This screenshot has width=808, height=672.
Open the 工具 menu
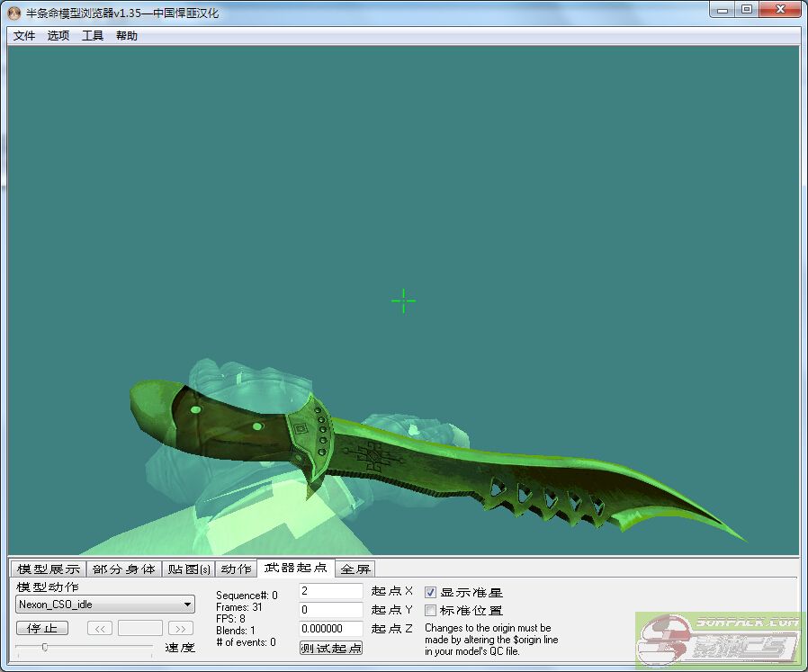tap(93, 36)
